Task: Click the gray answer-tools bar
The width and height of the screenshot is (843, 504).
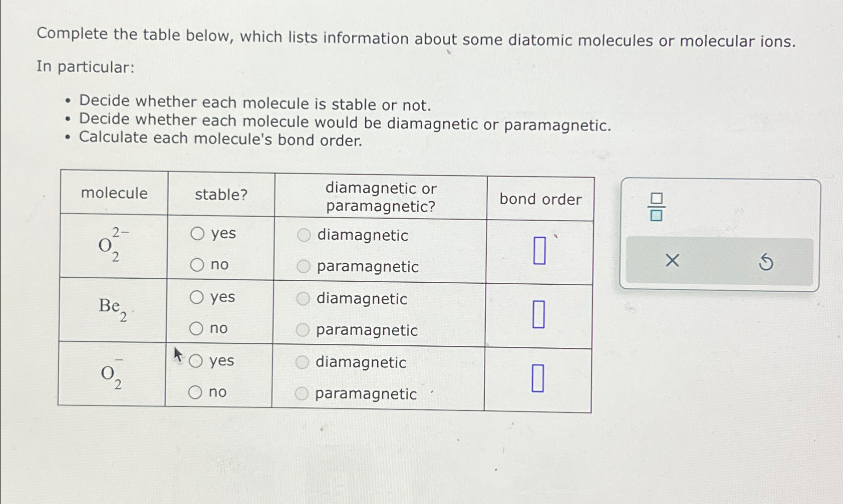Action: pyautogui.click(x=720, y=261)
